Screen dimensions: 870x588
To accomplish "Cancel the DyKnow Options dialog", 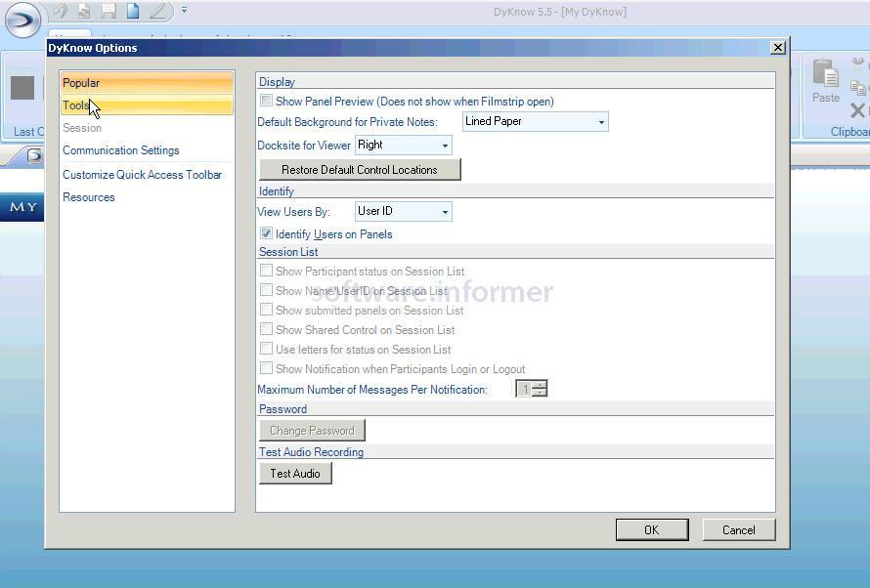I will (738, 529).
